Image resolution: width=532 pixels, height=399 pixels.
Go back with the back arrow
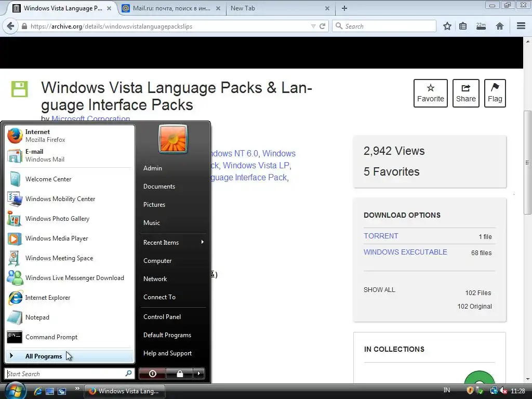point(10,26)
